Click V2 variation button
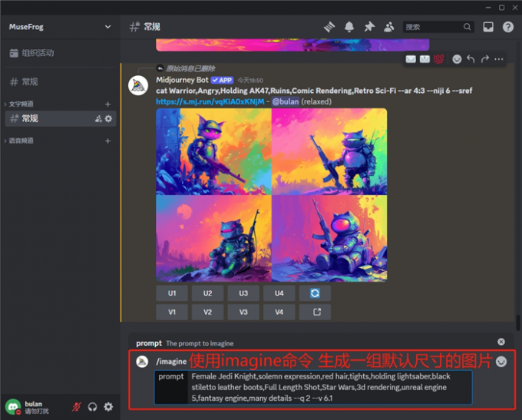The width and height of the screenshot is (522, 420). pyautogui.click(x=207, y=312)
